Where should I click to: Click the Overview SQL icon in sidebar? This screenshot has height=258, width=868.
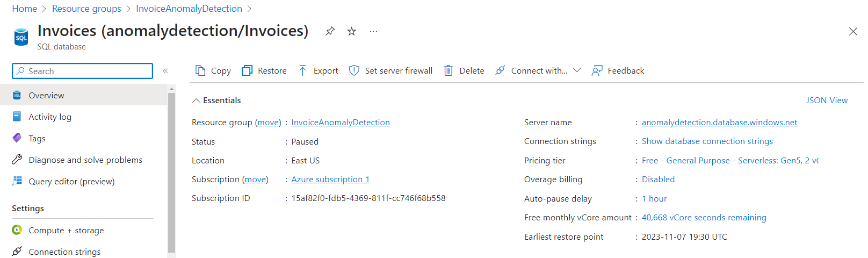point(17,95)
